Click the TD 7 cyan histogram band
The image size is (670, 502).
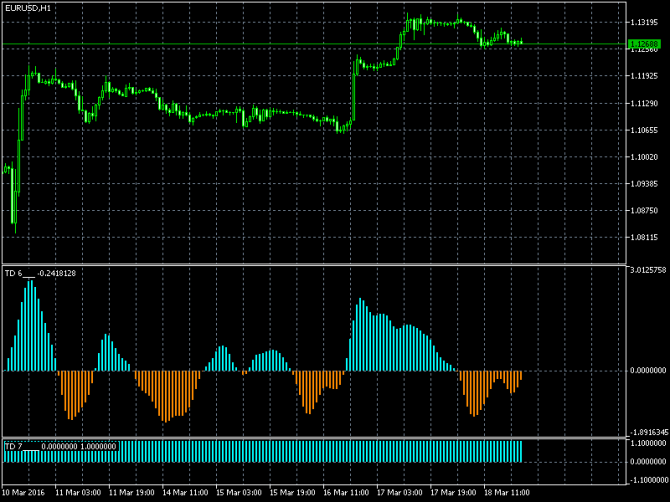[263, 452]
